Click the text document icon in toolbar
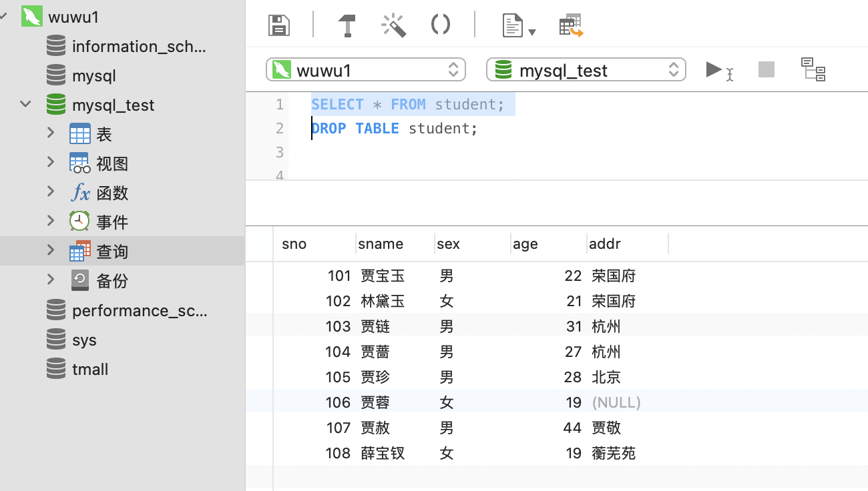The image size is (868, 491). coord(513,26)
